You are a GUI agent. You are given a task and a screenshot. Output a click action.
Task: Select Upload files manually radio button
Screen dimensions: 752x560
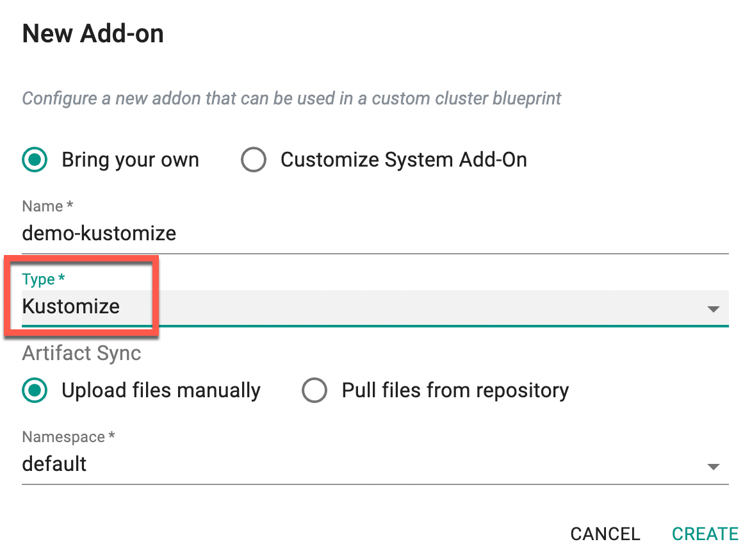[35, 390]
